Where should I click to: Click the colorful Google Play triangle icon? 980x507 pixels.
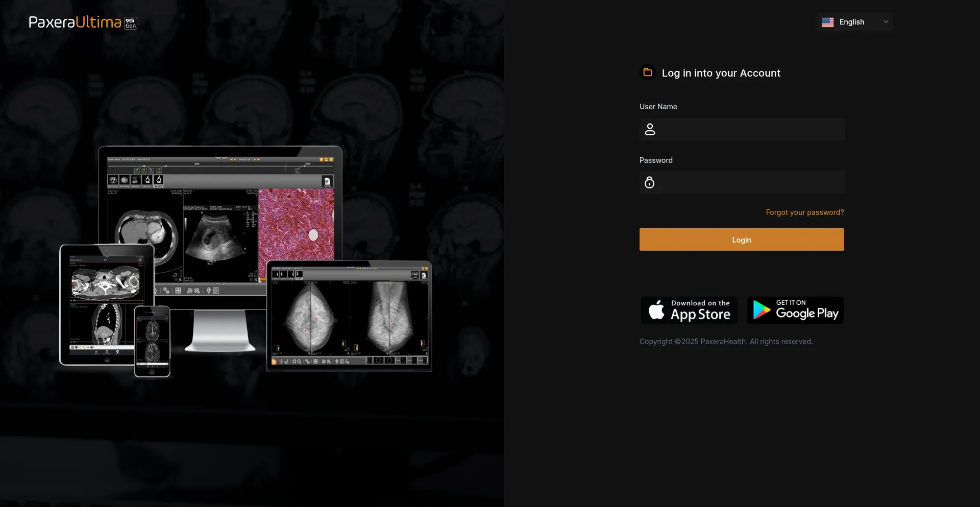click(761, 310)
